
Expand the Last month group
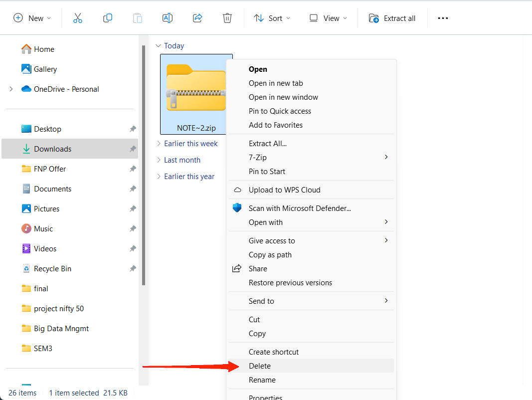pyautogui.click(x=159, y=160)
